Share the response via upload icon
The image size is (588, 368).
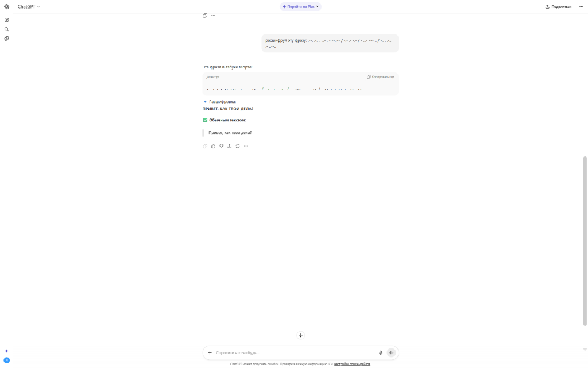tap(230, 146)
